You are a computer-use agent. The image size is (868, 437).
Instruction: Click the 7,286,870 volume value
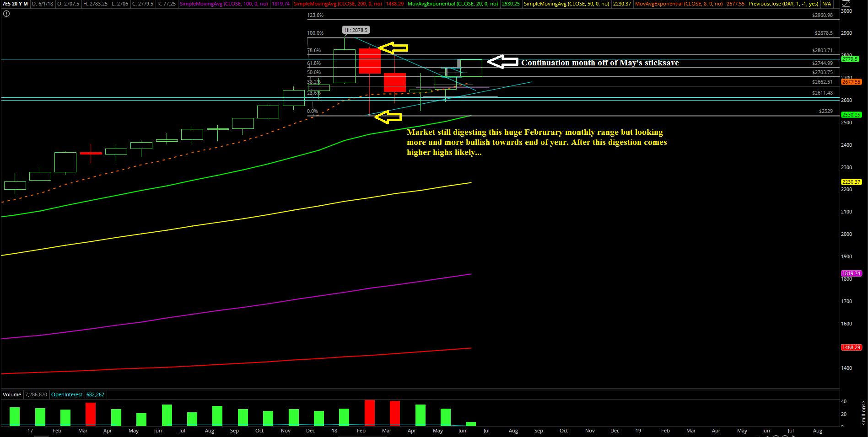(36, 394)
